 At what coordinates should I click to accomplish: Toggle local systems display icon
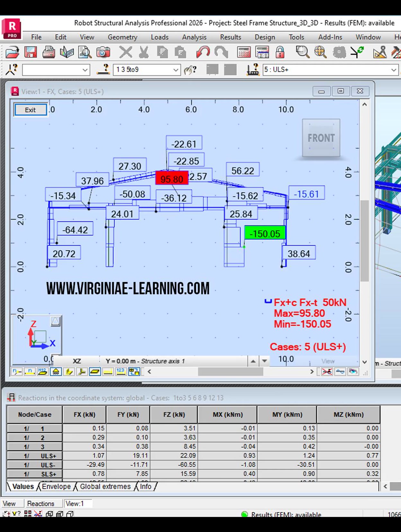pyautogui.click(x=82, y=372)
